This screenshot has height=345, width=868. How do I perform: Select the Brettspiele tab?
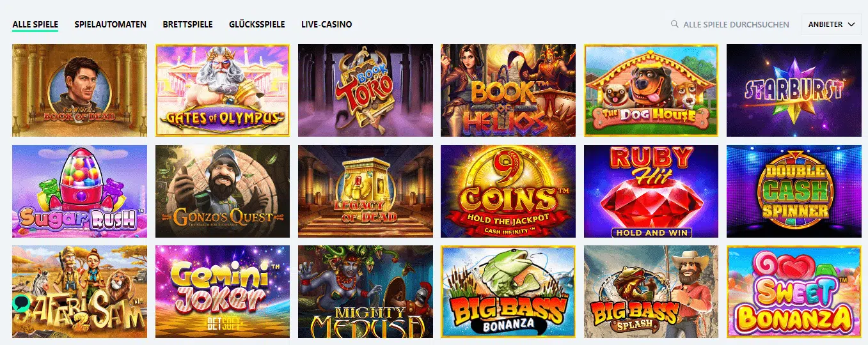[187, 24]
